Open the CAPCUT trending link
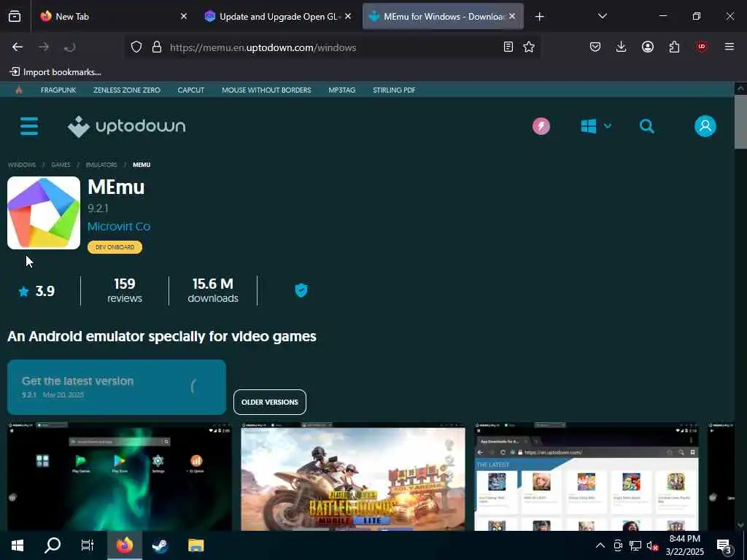The image size is (747, 560). pos(190,90)
